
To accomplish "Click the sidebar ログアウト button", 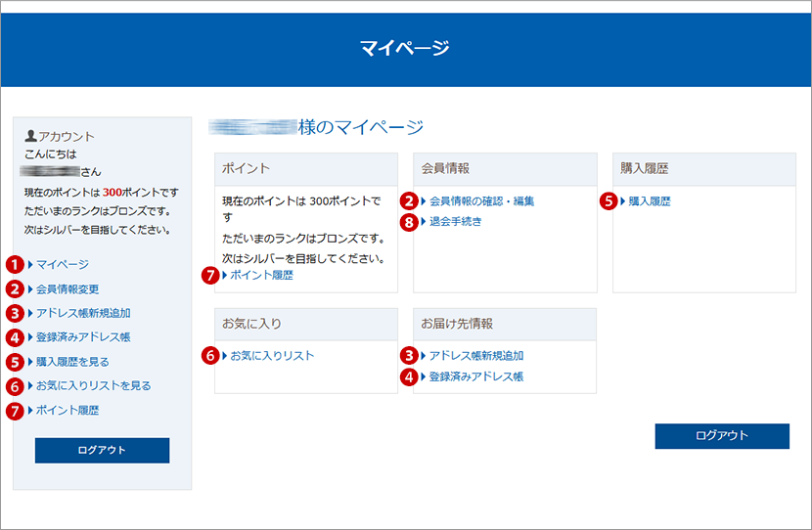I will (102, 450).
